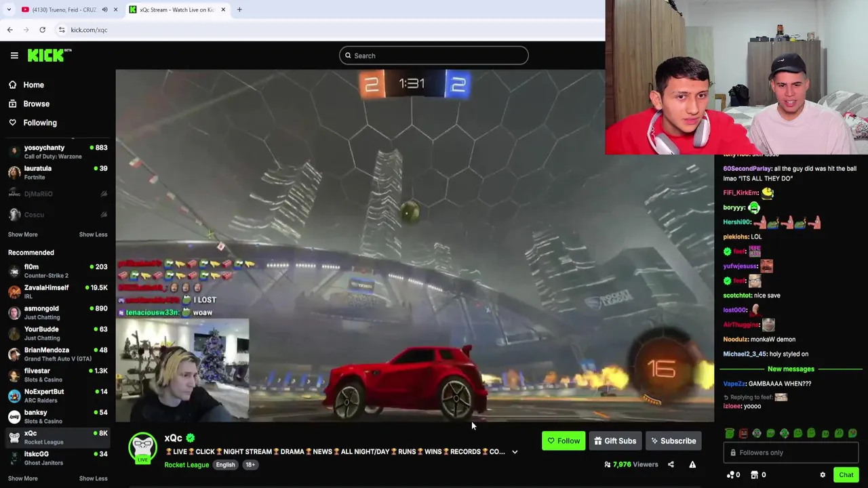Subscribe to xQc channel
This screenshot has height=488, width=868.
coord(673,441)
